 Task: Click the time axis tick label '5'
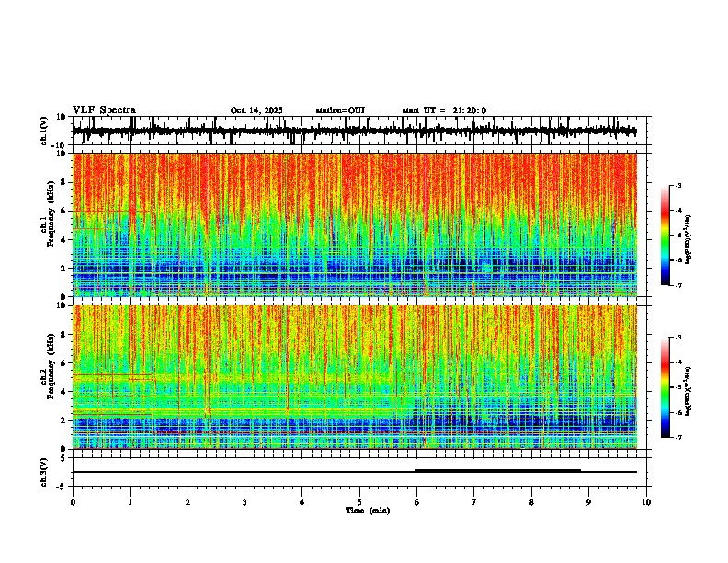click(359, 502)
